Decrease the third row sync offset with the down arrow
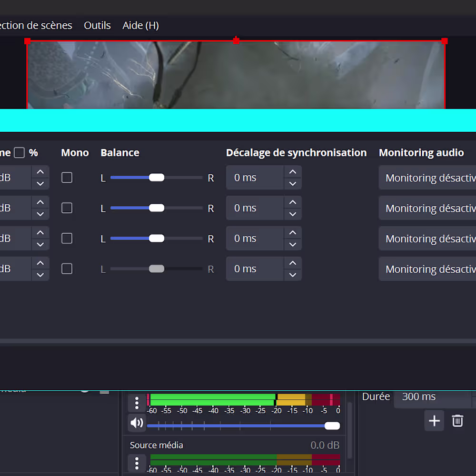The height and width of the screenshot is (476, 476). pos(293,244)
